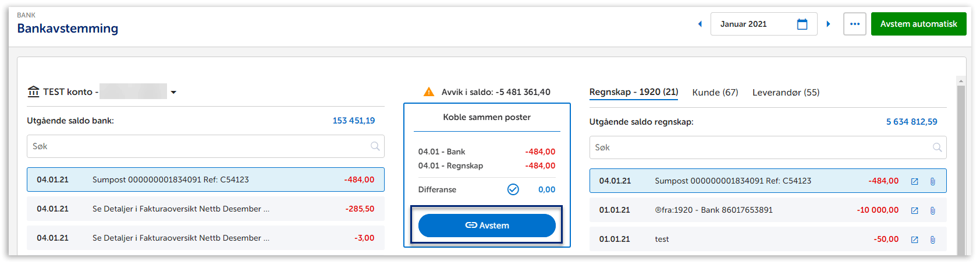
Task: Open external link icon for test entry
Action: [914, 240]
